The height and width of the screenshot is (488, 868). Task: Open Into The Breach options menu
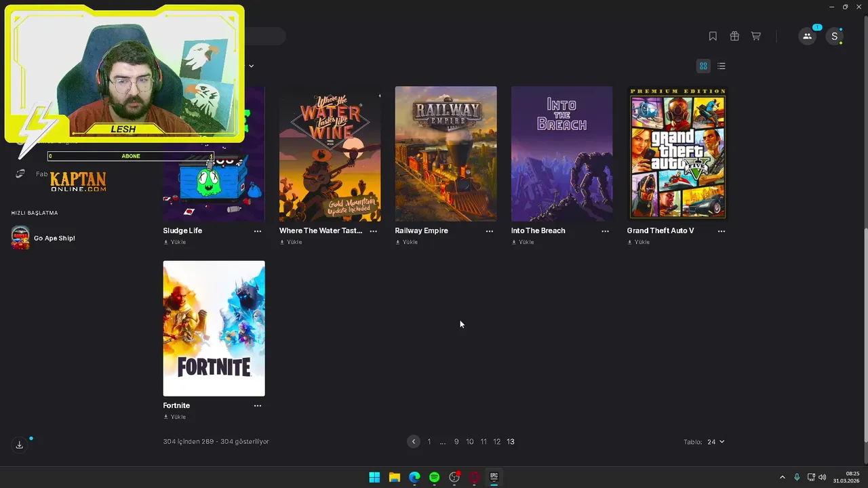pos(606,231)
